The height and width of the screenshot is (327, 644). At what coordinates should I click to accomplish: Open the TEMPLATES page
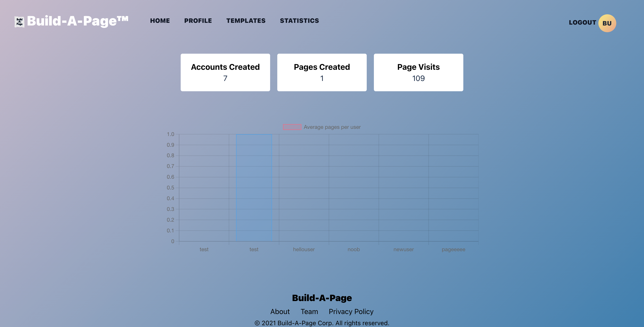coord(246,21)
